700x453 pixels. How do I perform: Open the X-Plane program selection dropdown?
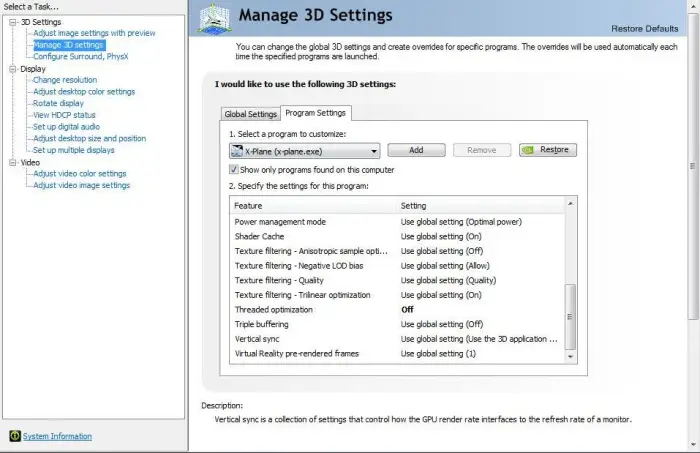click(x=304, y=151)
